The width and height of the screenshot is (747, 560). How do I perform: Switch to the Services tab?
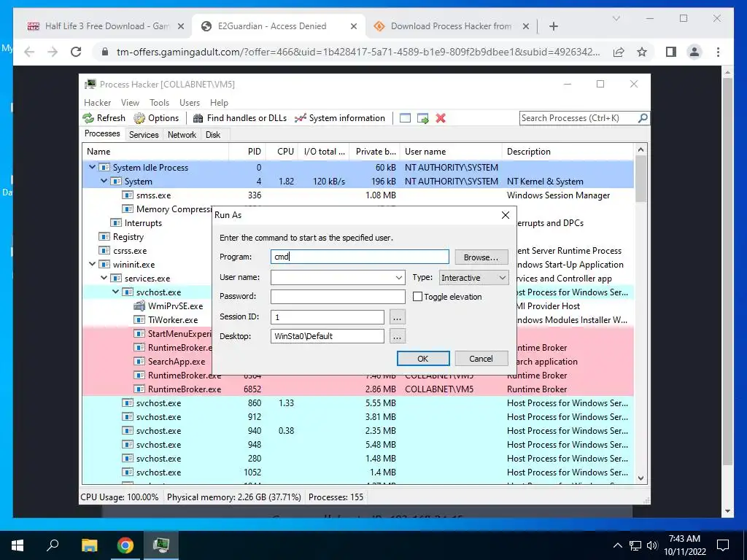[x=144, y=135]
